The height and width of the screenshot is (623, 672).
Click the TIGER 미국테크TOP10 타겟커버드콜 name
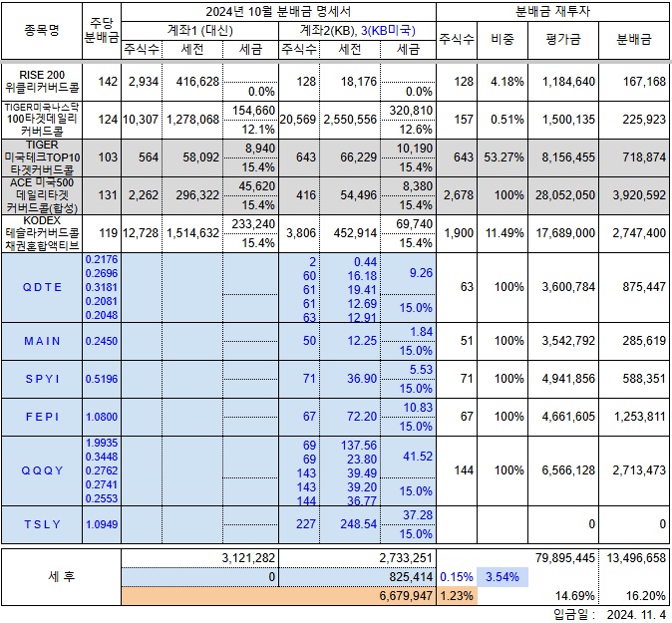pyautogui.click(x=42, y=157)
